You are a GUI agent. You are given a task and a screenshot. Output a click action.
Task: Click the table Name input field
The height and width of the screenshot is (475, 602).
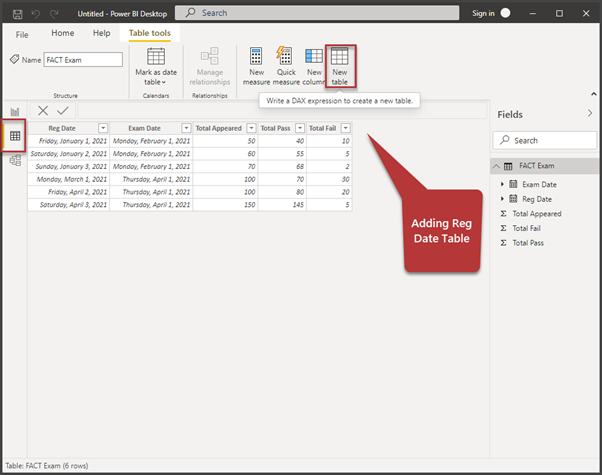[x=83, y=60]
